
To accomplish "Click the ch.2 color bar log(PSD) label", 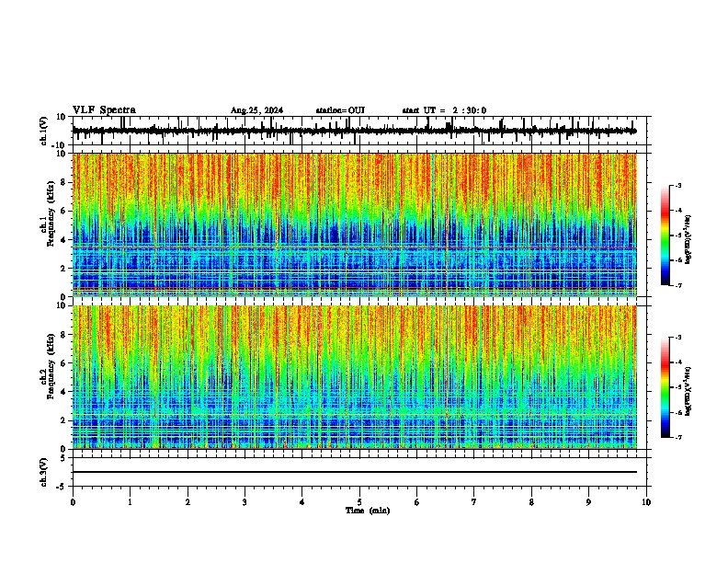I will (x=688, y=391).
